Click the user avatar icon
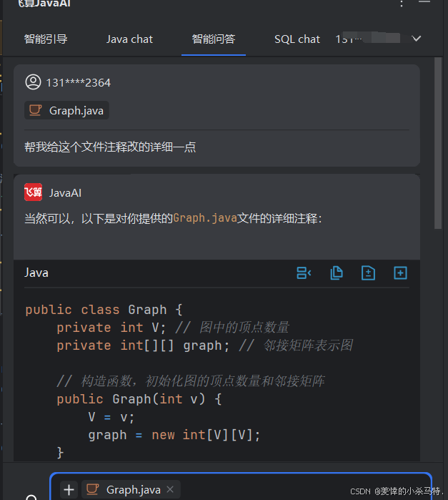448x500 pixels. coord(33,82)
